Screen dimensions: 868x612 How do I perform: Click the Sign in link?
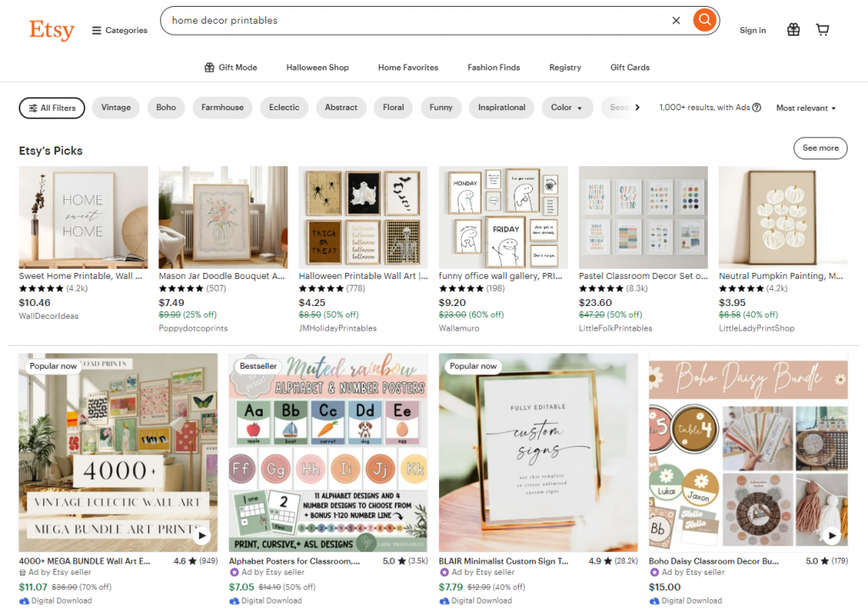[x=752, y=30]
